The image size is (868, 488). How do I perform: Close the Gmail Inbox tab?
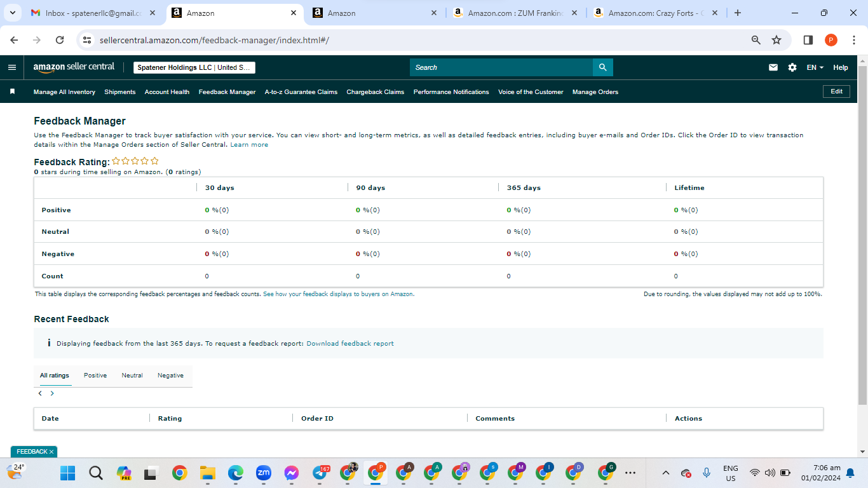click(x=153, y=13)
